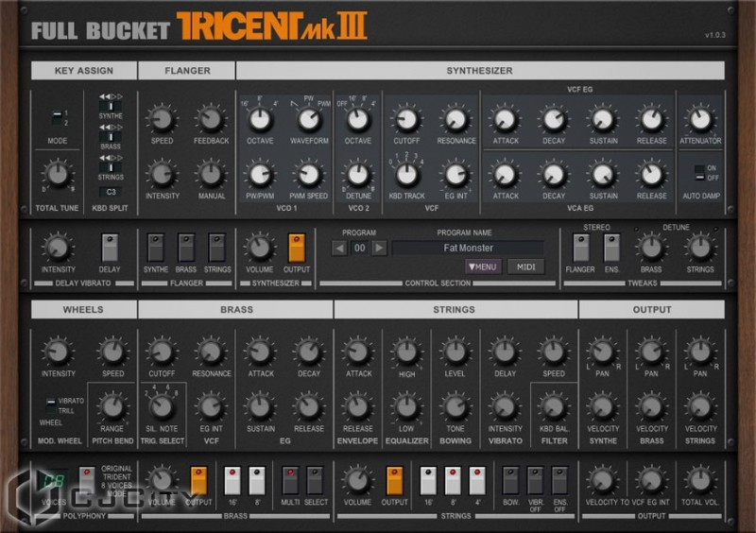
Task: Toggle the Flanger BRASS switch
Action: (x=186, y=248)
